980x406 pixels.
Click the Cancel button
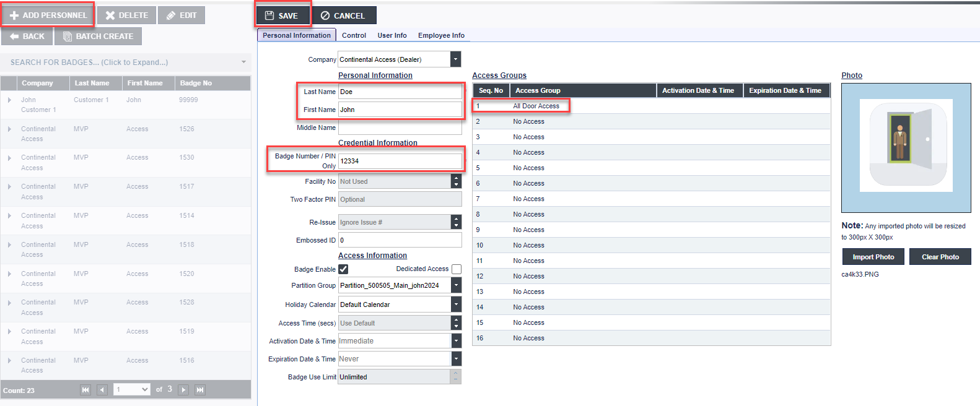pos(343,15)
